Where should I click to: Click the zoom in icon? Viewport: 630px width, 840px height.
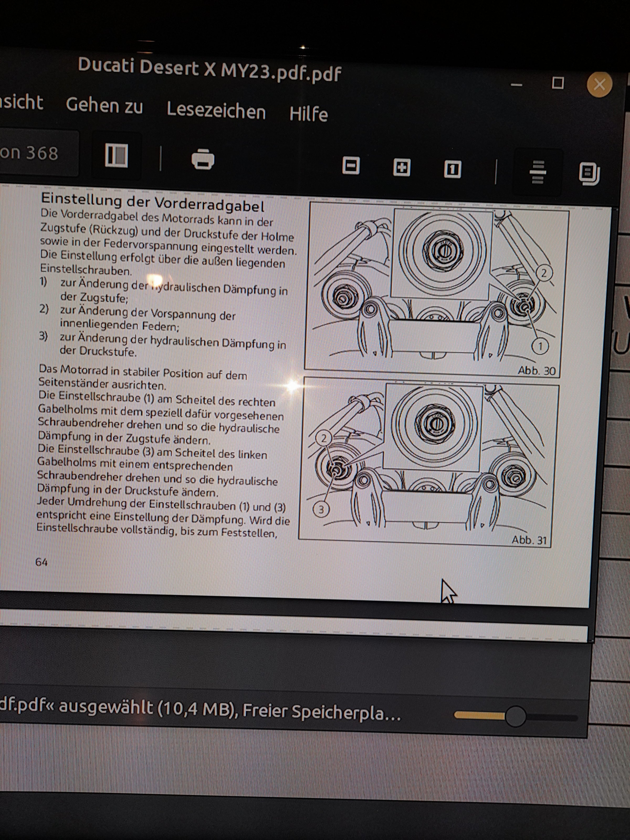[x=401, y=167]
